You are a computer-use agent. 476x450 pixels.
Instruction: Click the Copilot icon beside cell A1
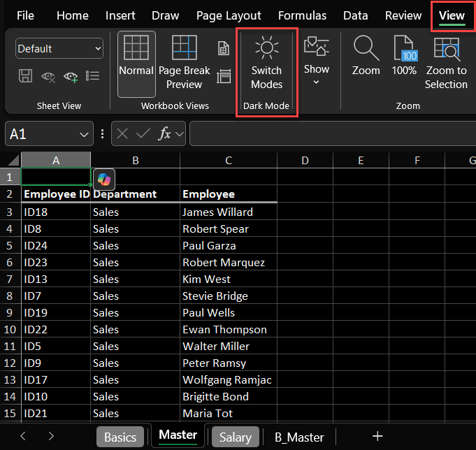[104, 180]
